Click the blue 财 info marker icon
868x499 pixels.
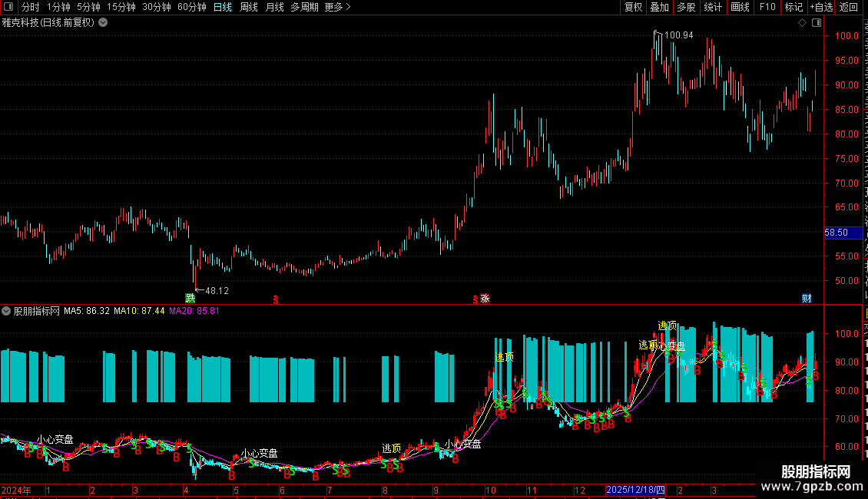(807, 298)
